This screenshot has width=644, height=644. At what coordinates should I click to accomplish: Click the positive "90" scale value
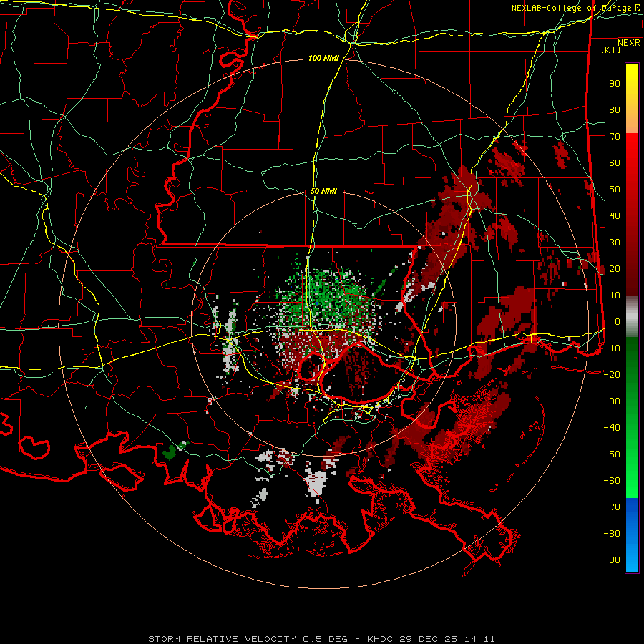615,84
